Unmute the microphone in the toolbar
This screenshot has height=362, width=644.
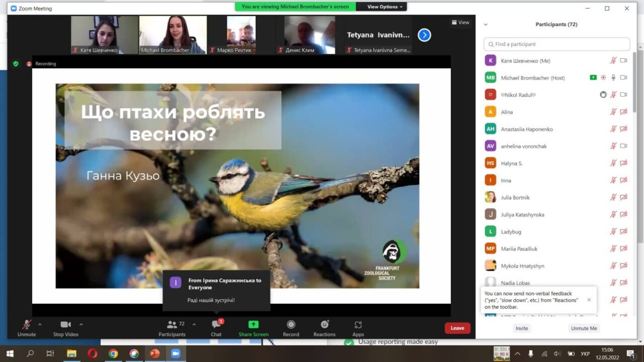(27, 325)
